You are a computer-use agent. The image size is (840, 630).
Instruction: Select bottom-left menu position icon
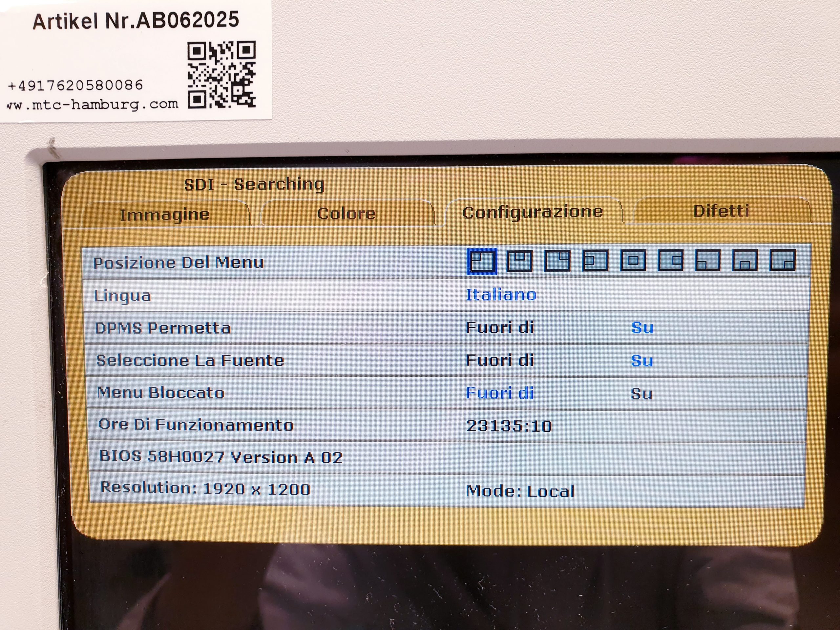[707, 261]
